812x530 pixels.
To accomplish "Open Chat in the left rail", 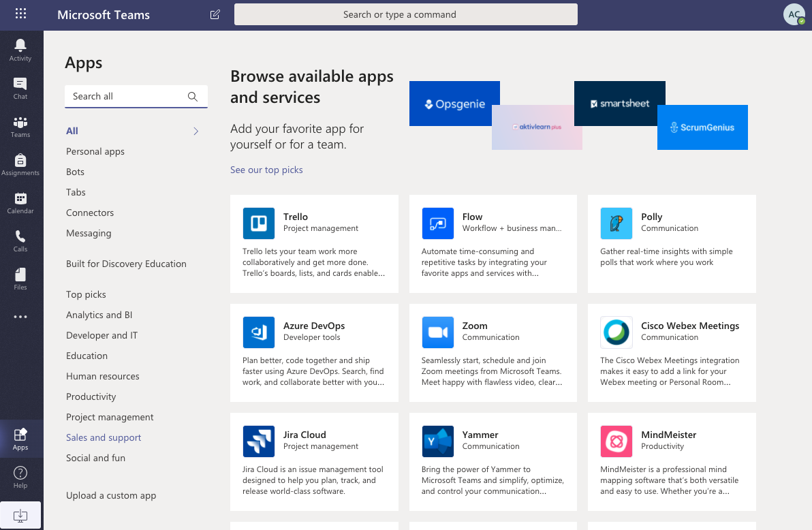I will pos(20,88).
